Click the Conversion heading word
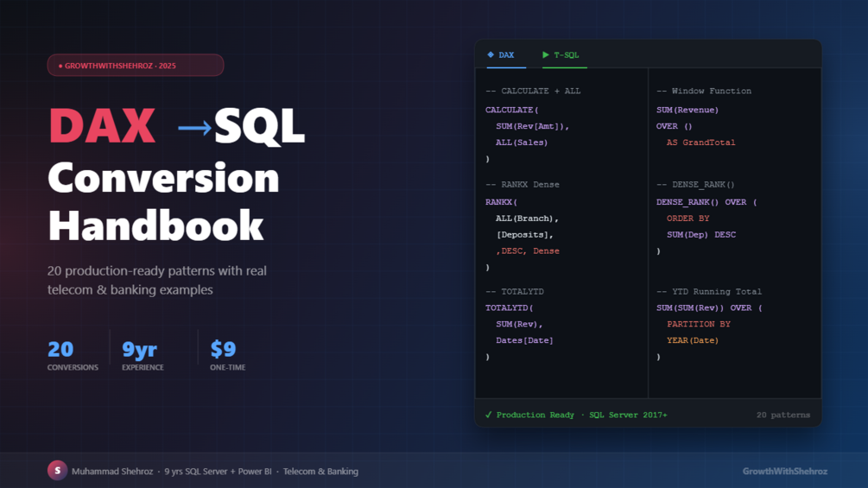Screen dimensions: 868x488 click(x=163, y=178)
